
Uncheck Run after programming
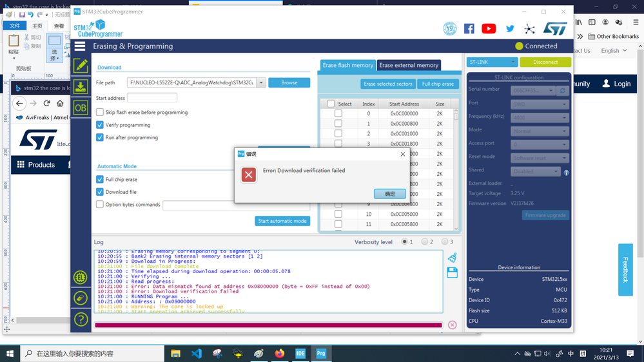[x=100, y=137]
